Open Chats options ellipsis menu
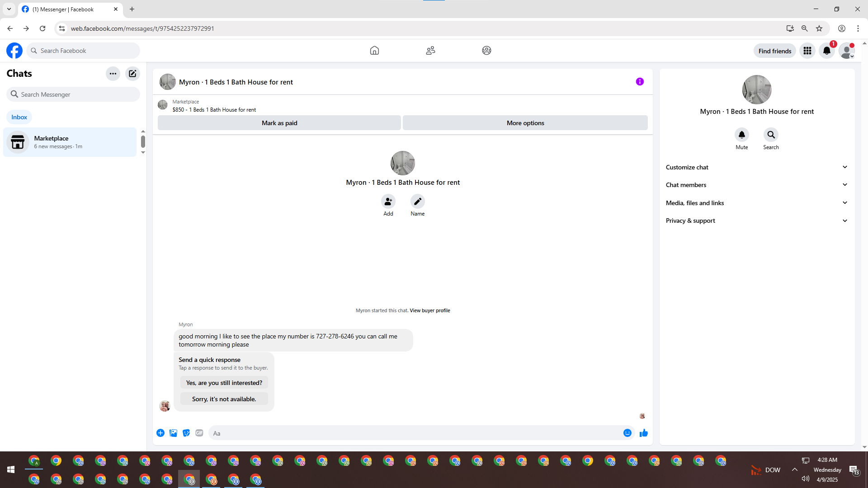The width and height of the screenshot is (868, 488). point(113,74)
